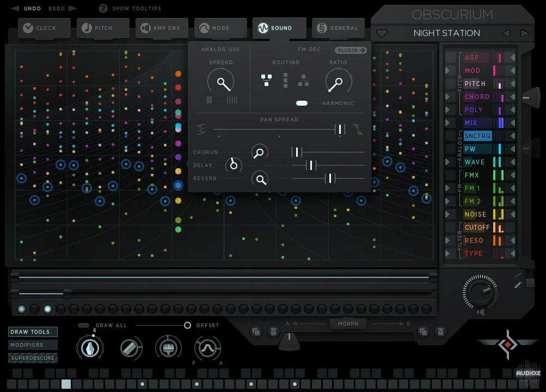Copy morph state B icon
This screenshot has height=392, width=546.
pyautogui.click(x=423, y=332)
